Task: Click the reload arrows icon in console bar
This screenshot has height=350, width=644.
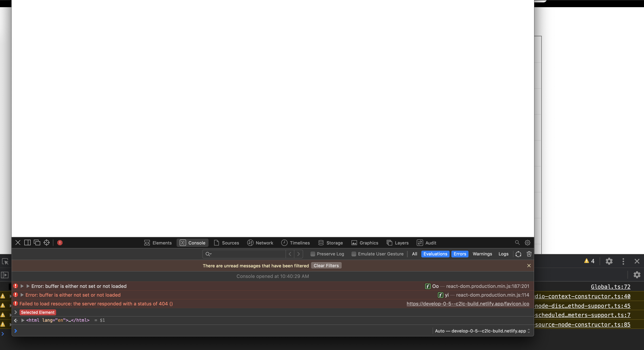Action: point(518,254)
